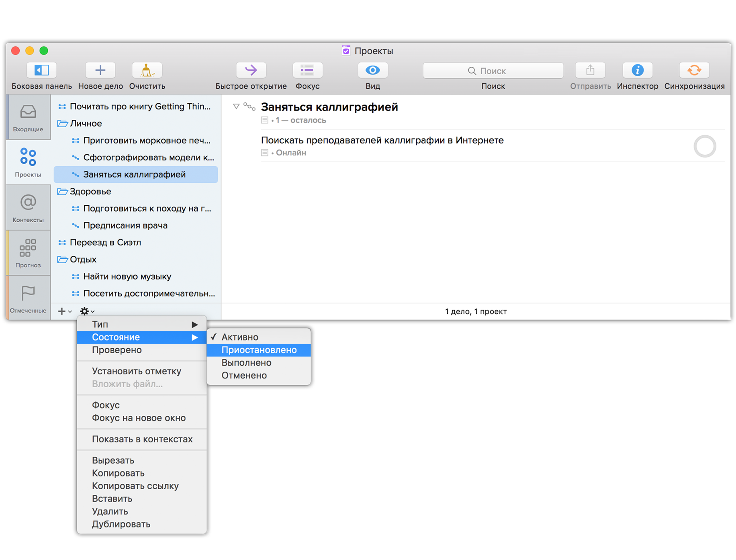Click the plus add button below sidebar
This screenshot has width=736, height=560.
(x=64, y=311)
